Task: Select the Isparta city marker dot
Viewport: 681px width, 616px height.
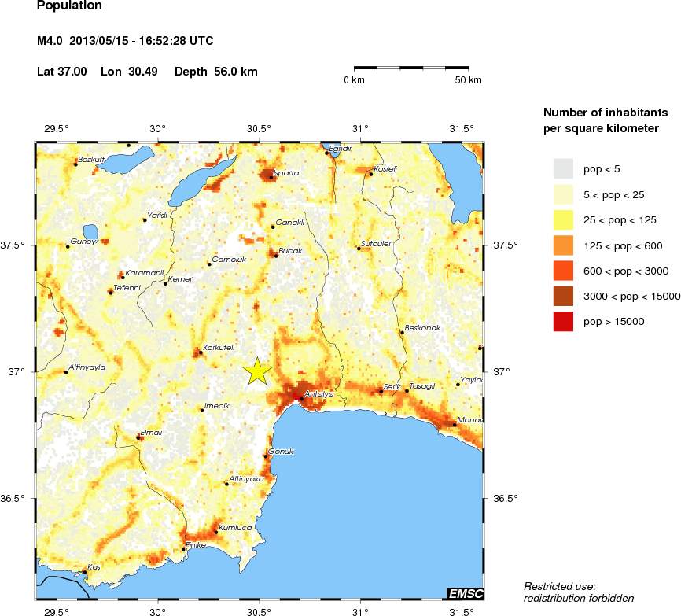Action: pos(271,177)
